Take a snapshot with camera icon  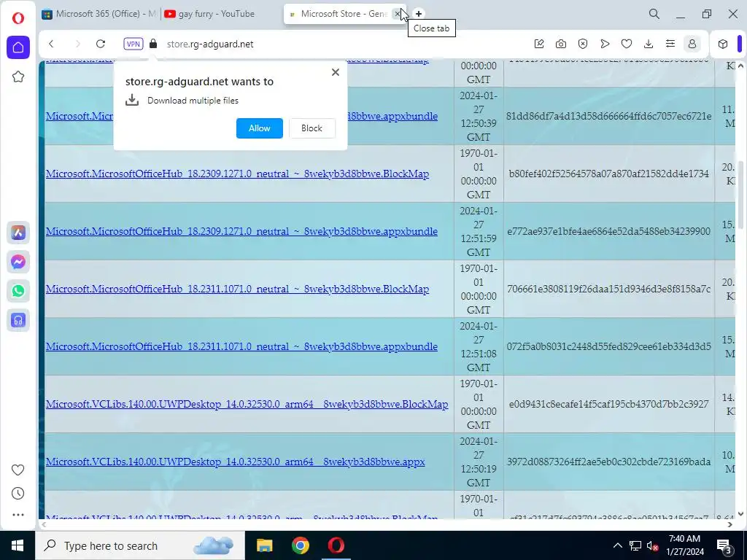561,44
